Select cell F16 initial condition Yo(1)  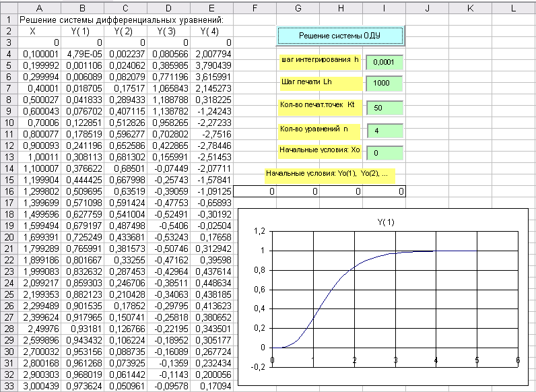click(255, 191)
